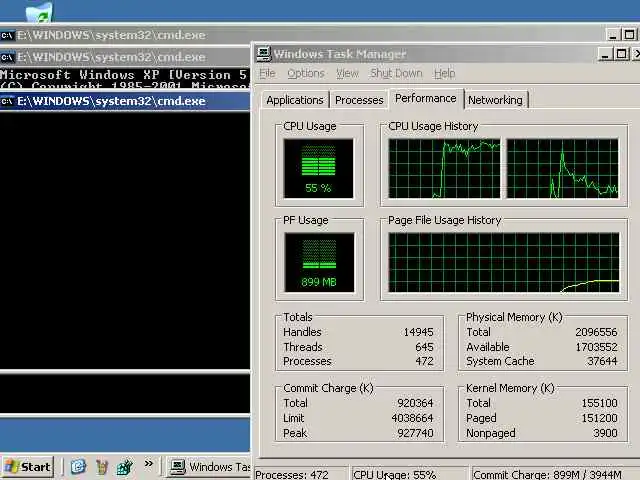Activate the second cmd.exe window title bar

[x=125, y=57]
